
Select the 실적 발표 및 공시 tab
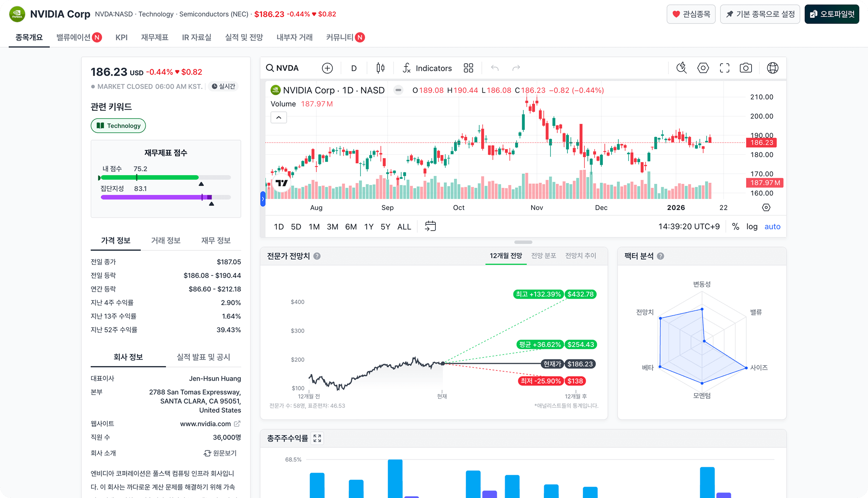coord(203,357)
